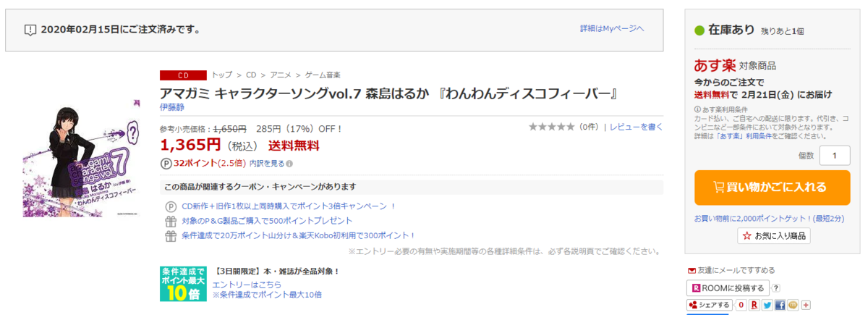Add to favorites お気に入り商品
This screenshot has width=868, height=315.
coord(773,236)
